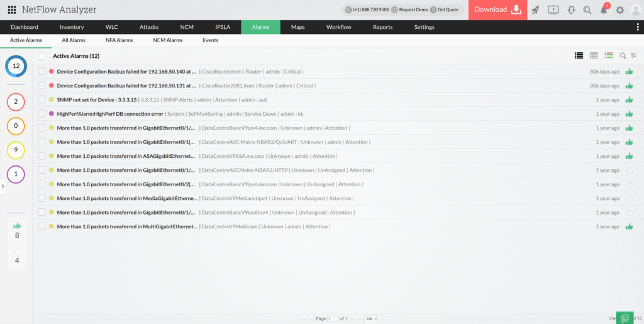Open the rows-per-page 100 dropdown
This screenshot has height=324, width=644.
(x=370, y=319)
